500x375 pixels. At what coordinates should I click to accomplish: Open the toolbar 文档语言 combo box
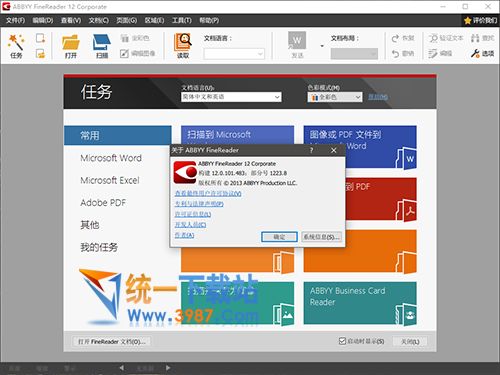click(234, 54)
